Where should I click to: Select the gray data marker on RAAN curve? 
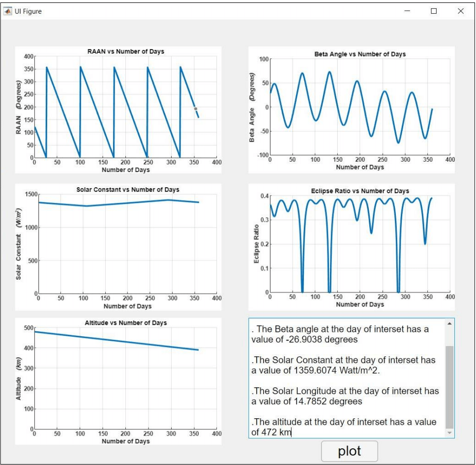[x=195, y=109]
